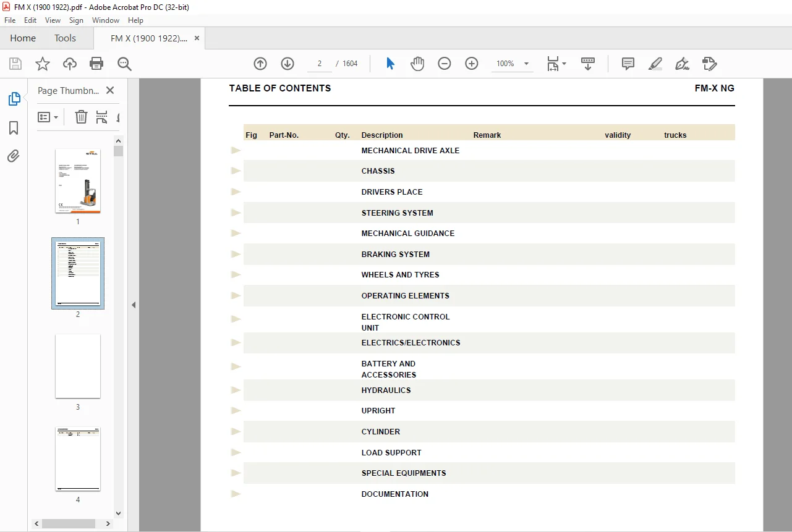Activate the selection arrow tool
The height and width of the screenshot is (532, 792).
[390, 64]
